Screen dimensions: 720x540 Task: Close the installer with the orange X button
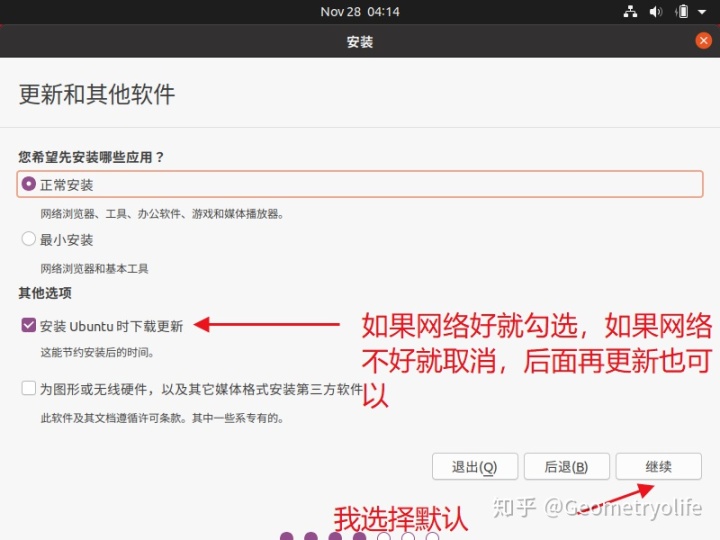703,40
